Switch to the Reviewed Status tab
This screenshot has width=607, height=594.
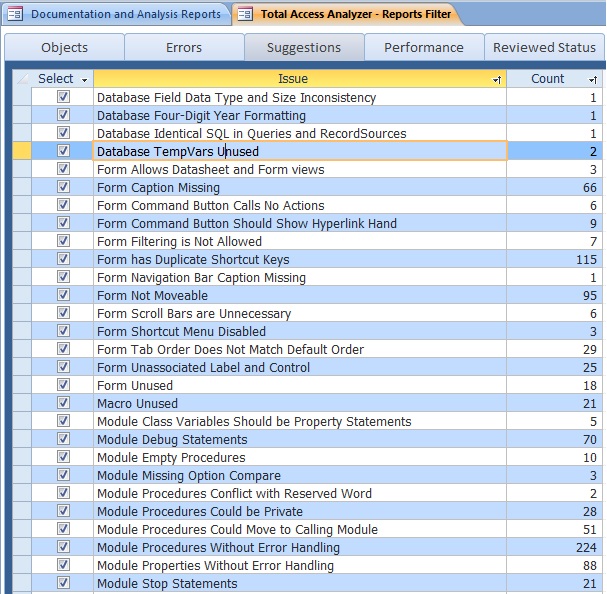(544, 47)
